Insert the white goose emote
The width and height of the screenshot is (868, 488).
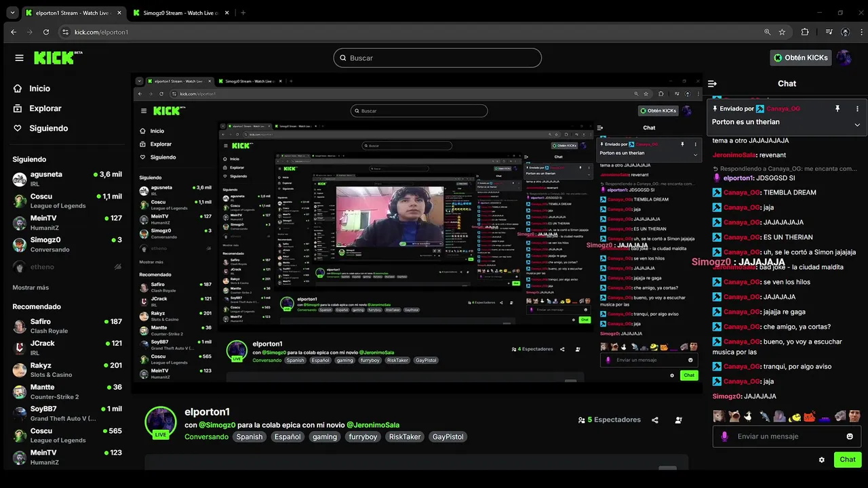(x=748, y=416)
